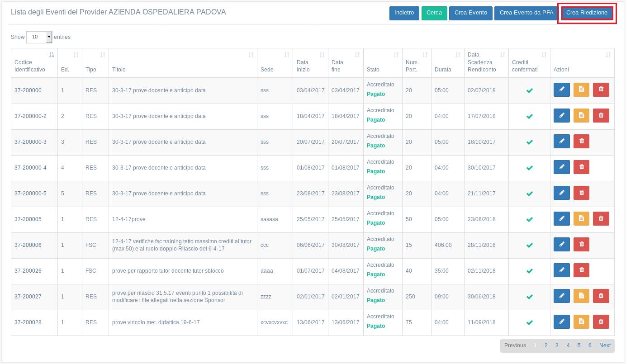Viewport: 626px width, 364px height.
Task: Delete event 37-200028 with trash icon
Action: [x=601, y=321]
